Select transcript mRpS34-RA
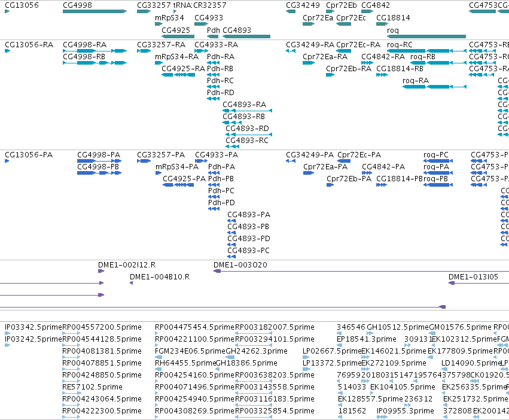This screenshot has height=420, width=509. tap(176, 56)
